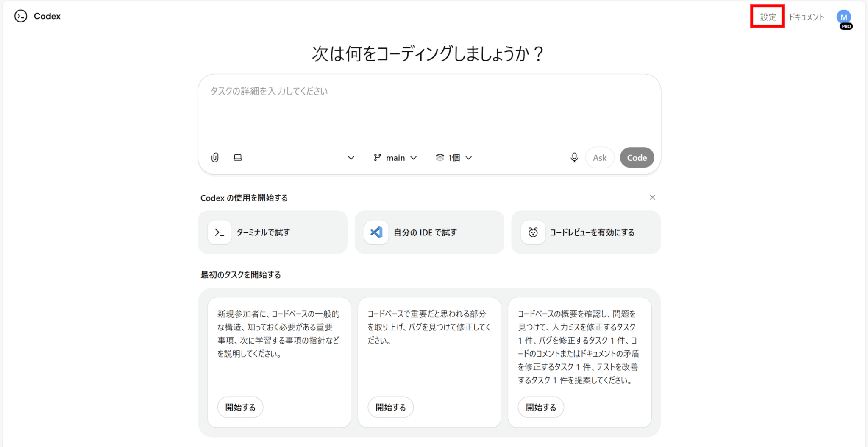This screenshot has height=447, width=868.
Task: Open the user profile avatar
Action: coord(843,17)
